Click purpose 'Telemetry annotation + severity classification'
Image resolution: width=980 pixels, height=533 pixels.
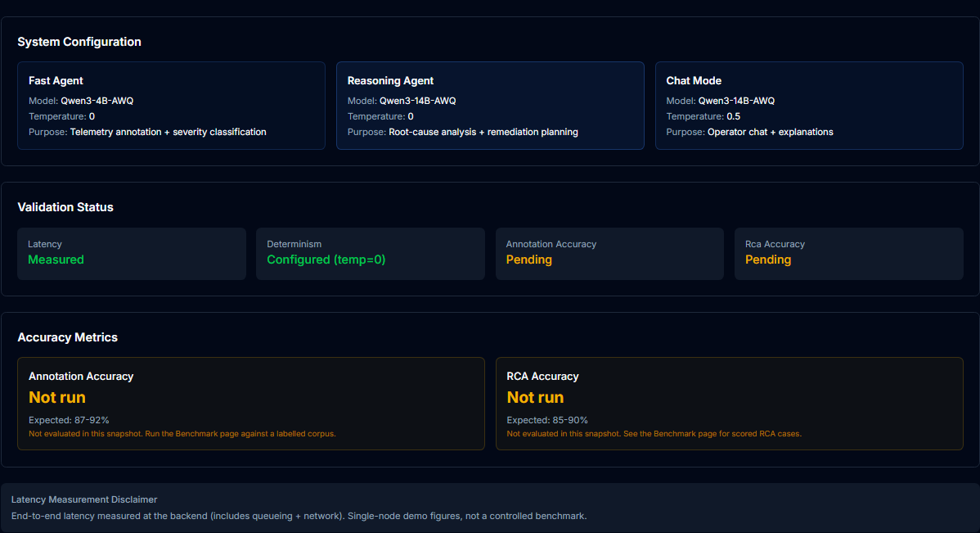(169, 132)
